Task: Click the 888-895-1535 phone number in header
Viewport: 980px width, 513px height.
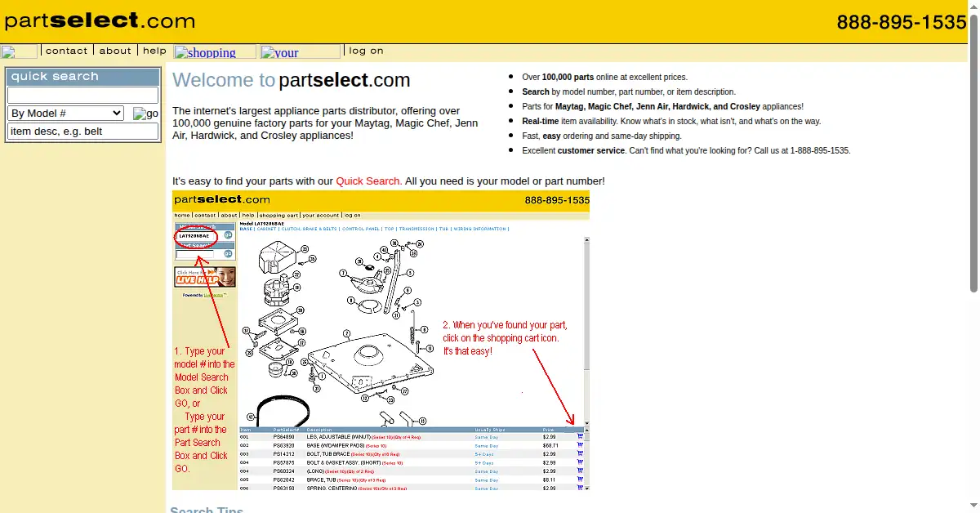Action: (x=902, y=22)
